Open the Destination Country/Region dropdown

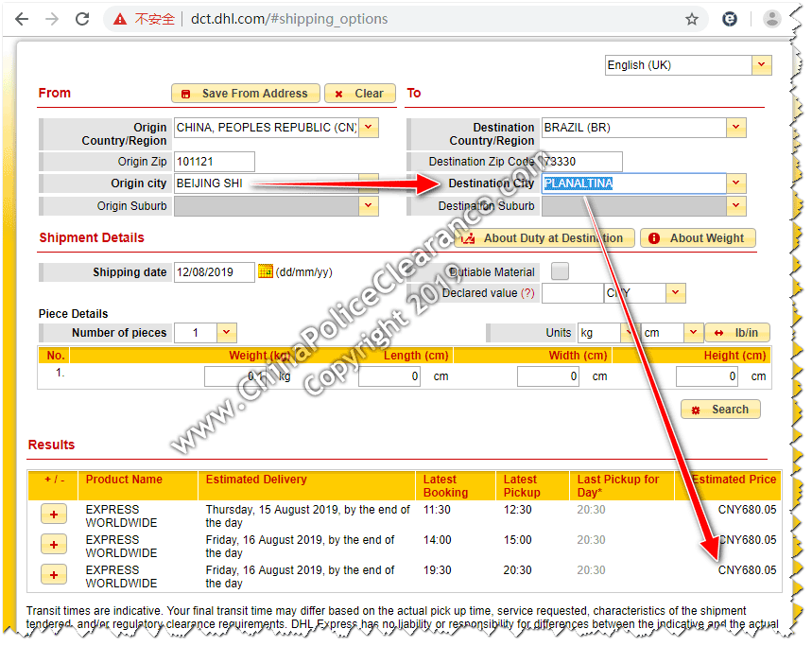[735, 128]
